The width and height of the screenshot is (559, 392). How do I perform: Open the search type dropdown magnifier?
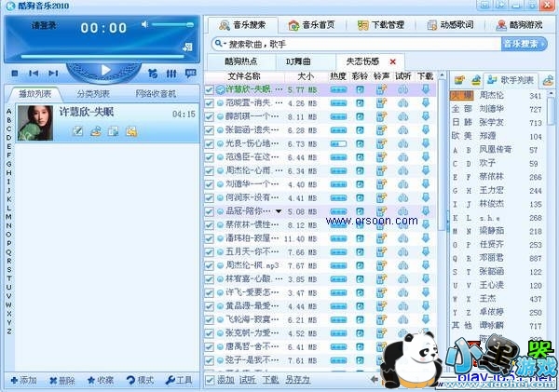click(220, 44)
